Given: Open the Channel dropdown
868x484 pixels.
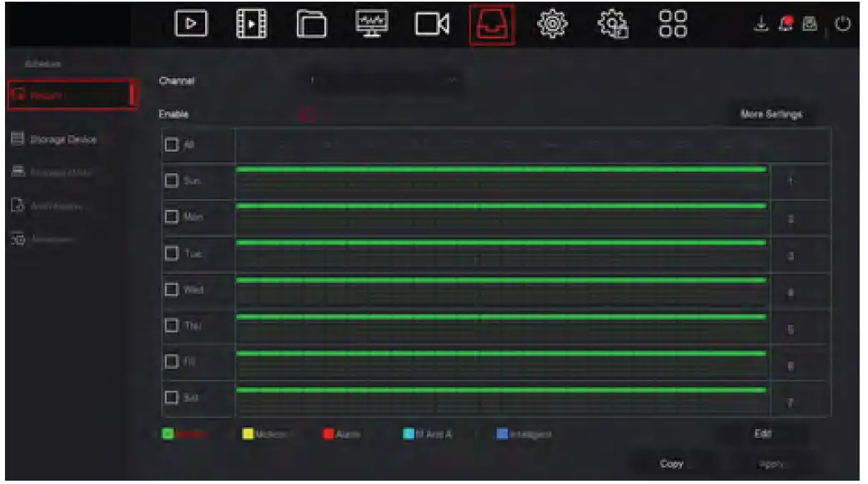Looking at the screenshot, I should point(383,81).
